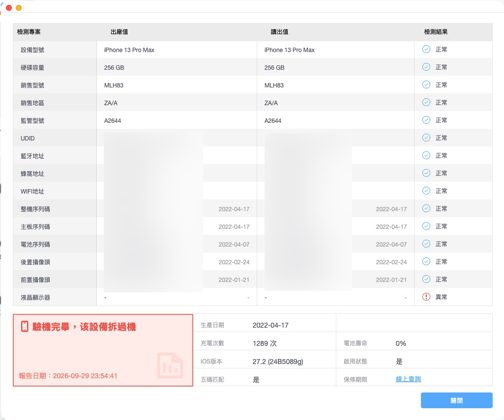
Task: Click the 前置攝像頭 row check icon
Action: click(426, 279)
